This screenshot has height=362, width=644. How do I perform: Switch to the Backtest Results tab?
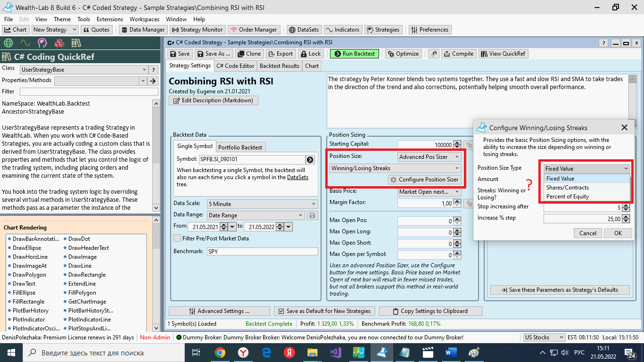tap(279, 66)
